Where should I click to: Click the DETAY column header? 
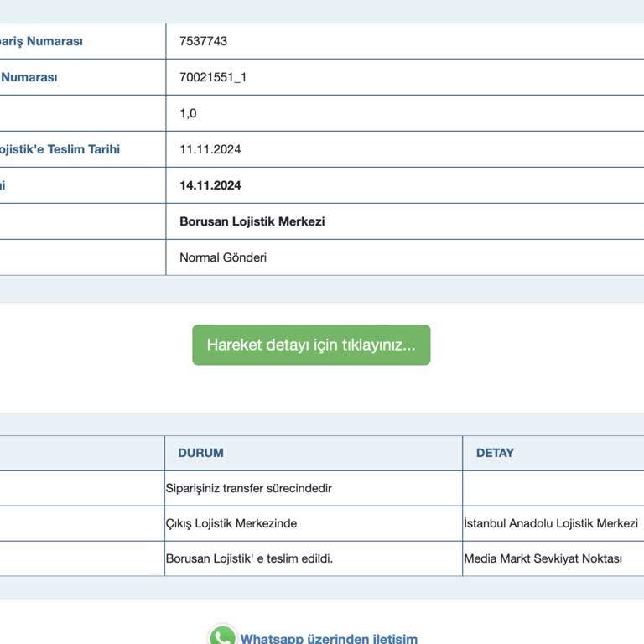point(495,453)
